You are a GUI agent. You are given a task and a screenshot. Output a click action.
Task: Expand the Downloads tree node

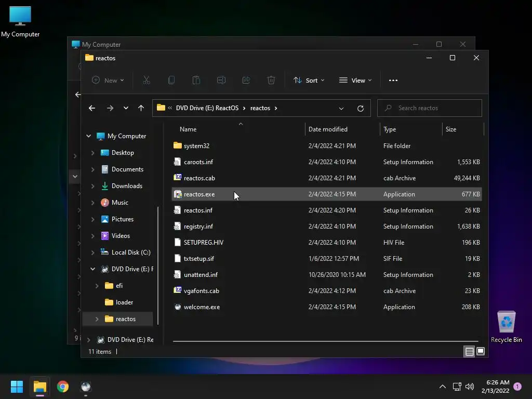92,186
